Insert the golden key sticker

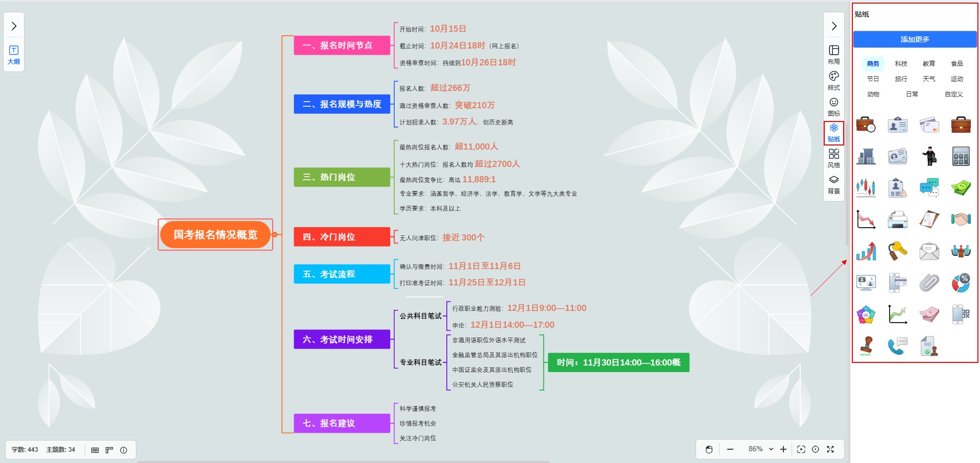pyautogui.click(x=897, y=251)
